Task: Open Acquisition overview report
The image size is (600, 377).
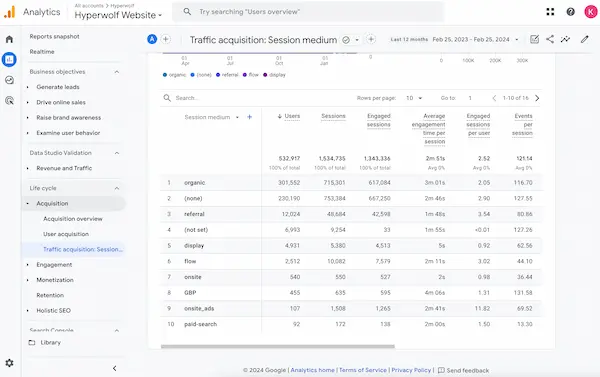Action: click(73, 219)
